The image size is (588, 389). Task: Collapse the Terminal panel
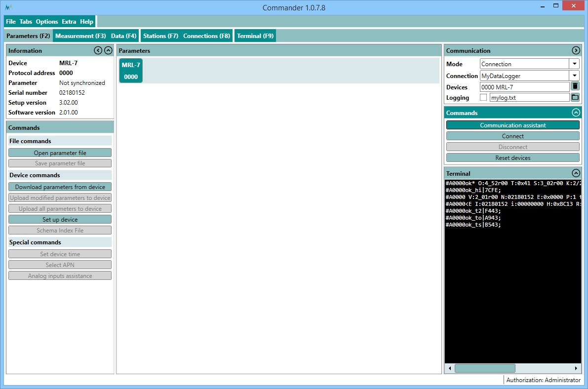[x=575, y=173]
